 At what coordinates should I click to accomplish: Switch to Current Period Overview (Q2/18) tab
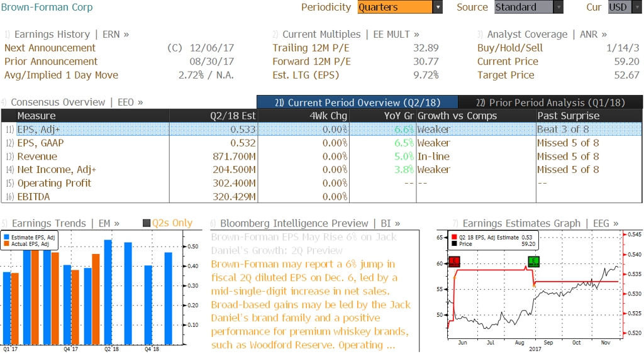[357, 102]
